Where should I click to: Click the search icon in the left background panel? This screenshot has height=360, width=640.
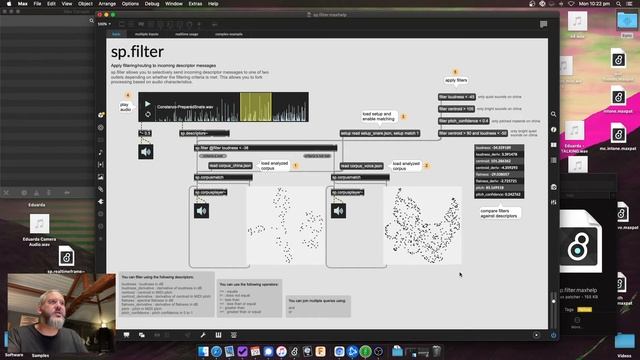[91, 20]
